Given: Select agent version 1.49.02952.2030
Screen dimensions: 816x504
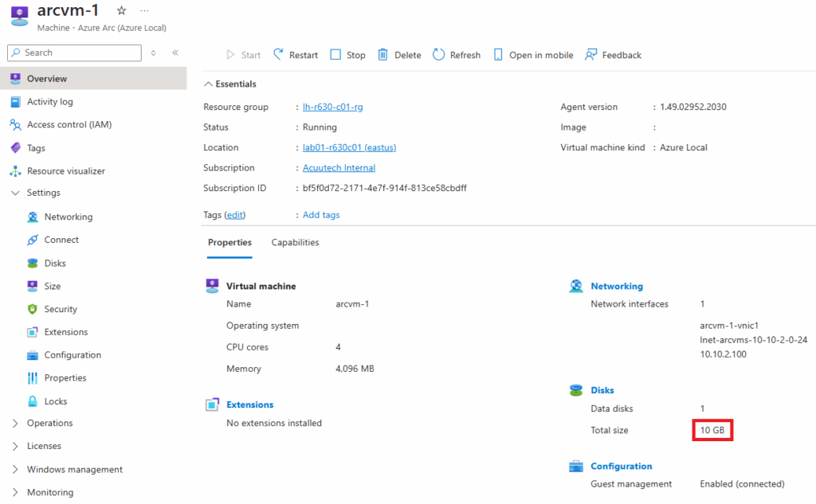Looking at the screenshot, I should point(693,107).
